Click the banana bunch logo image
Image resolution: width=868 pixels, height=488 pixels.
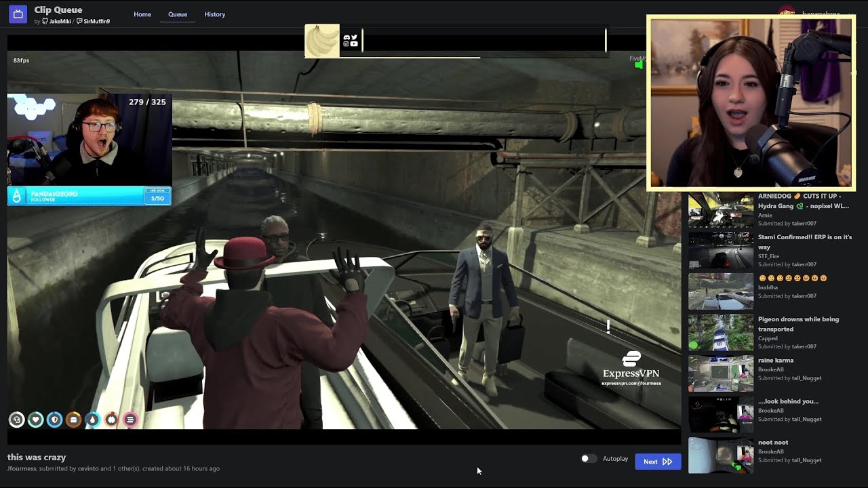click(322, 41)
